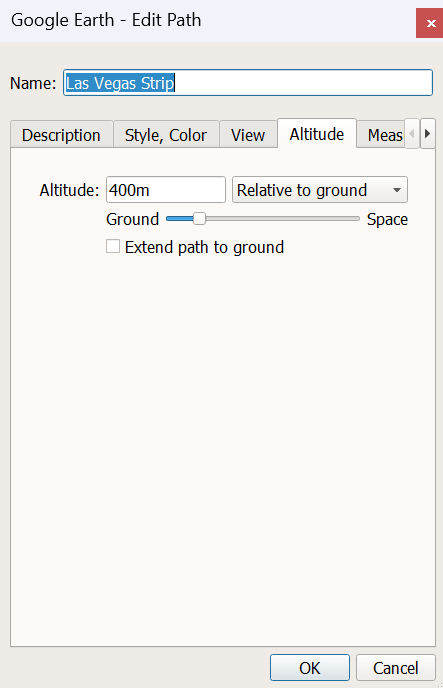The height and width of the screenshot is (688, 443).
Task: Close the Edit Path dialog
Action: point(430,23)
